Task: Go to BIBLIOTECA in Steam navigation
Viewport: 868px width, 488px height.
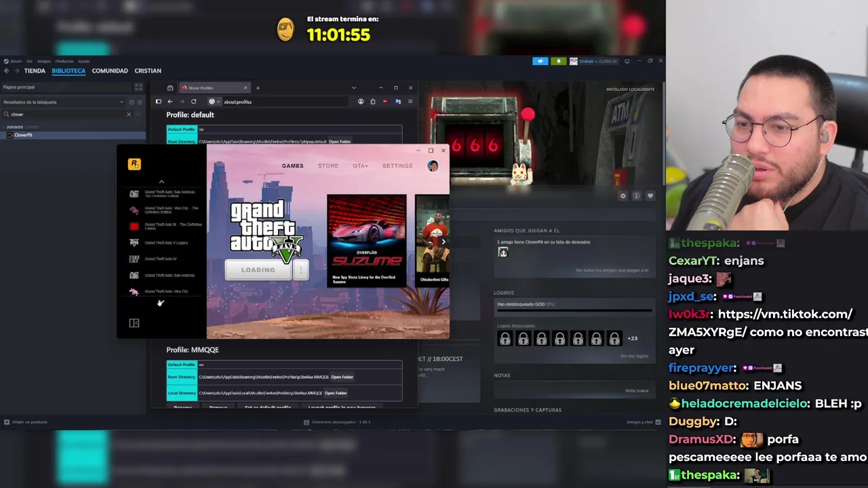Action: 68,70
